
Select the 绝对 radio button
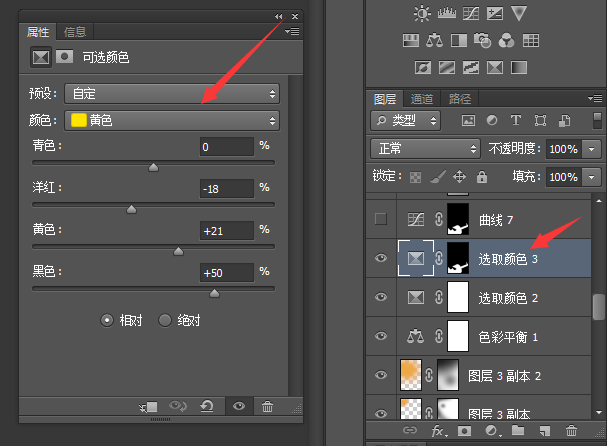[165, 320]
